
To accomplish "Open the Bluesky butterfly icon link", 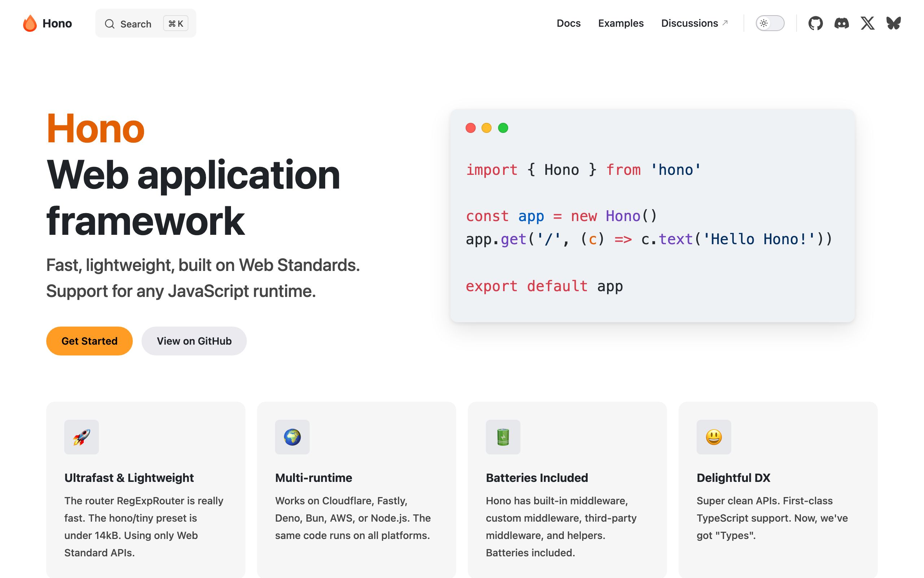I will [893, 23].
